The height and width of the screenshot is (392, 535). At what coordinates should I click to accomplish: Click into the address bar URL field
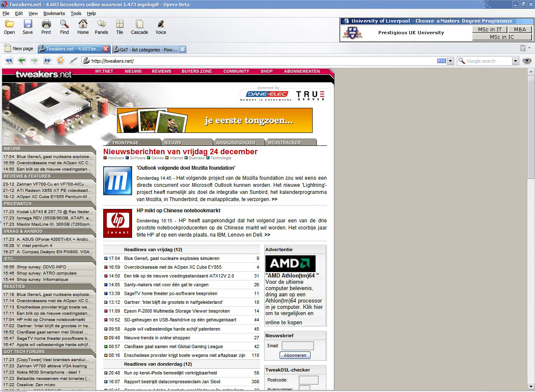tap(263, 61)
